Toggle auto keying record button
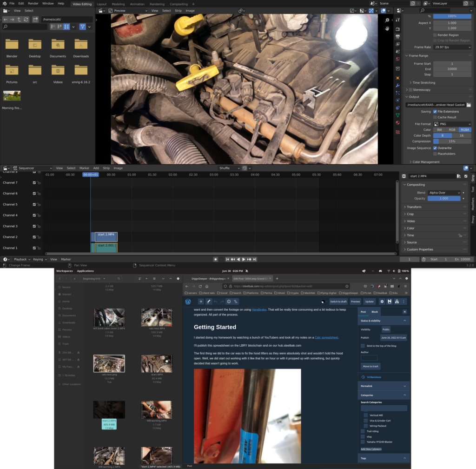This screenshot has width=476, height=469. [x=216, y=260]
